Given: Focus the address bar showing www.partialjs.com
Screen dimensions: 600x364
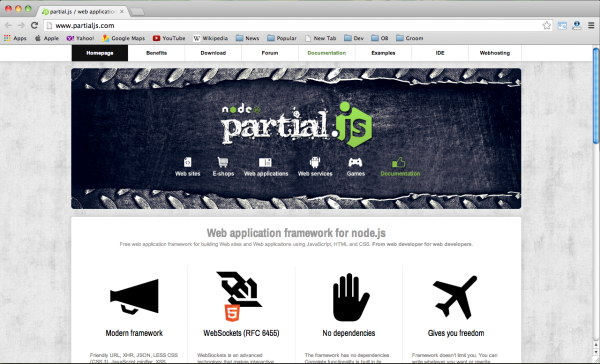Looking at the screenshot, I should [x=295, y=26].
